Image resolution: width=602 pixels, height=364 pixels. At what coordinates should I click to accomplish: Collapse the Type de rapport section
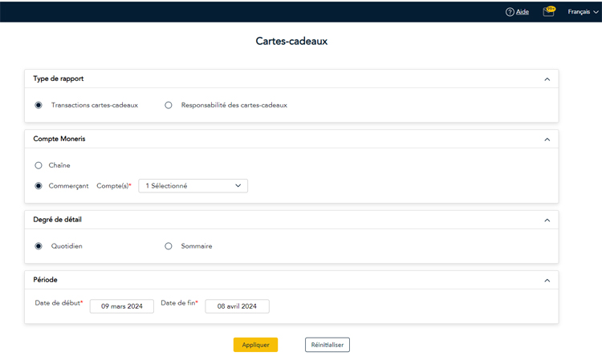pyautogui.click(x=547, y=79)
